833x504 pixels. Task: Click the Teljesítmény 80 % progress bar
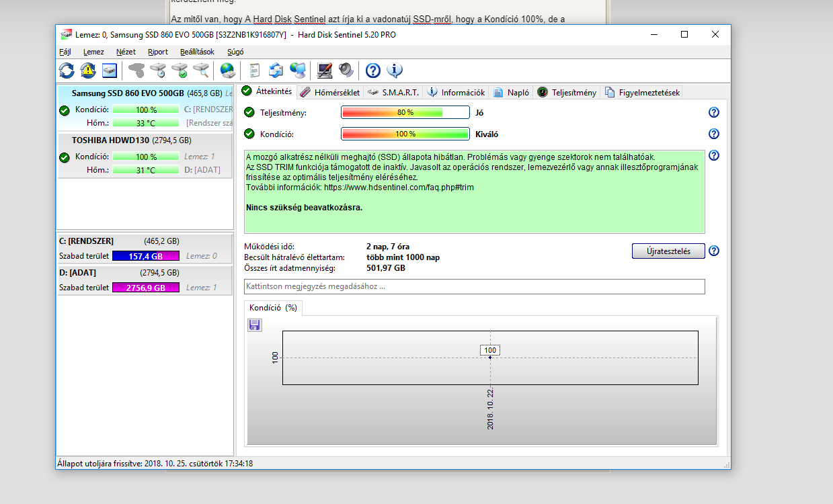(405, 112)
